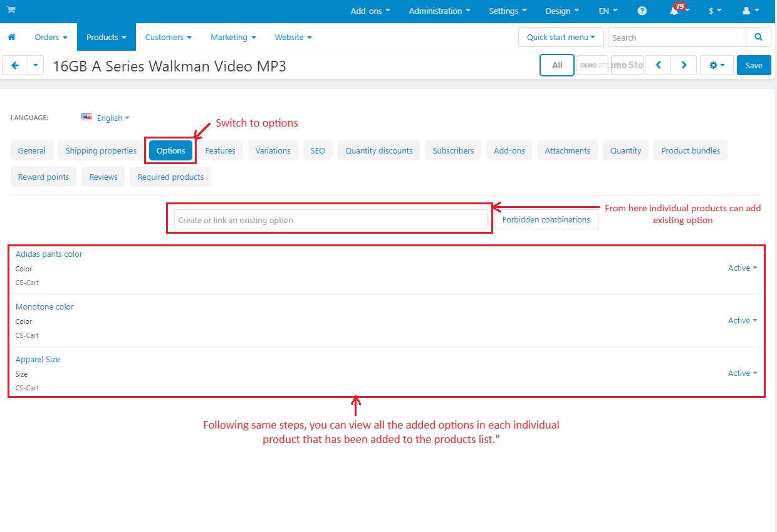Change Apparel Size Active status
Viewport: 777px width, 532px height.
(x=743, y=373)
